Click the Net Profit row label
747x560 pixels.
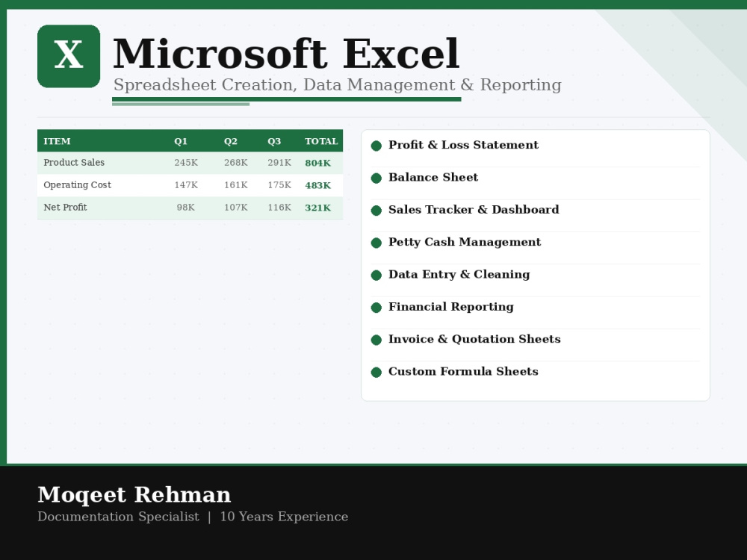point(65,207)
